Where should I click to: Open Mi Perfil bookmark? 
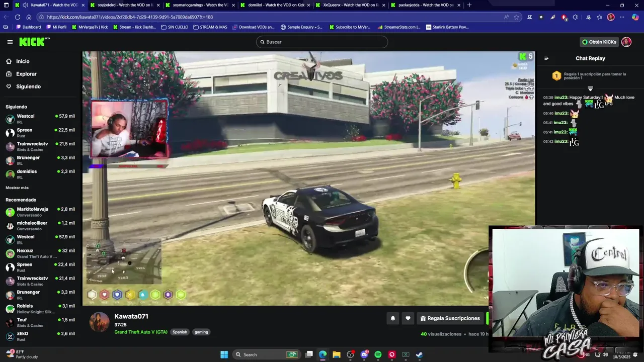[56, 27]
